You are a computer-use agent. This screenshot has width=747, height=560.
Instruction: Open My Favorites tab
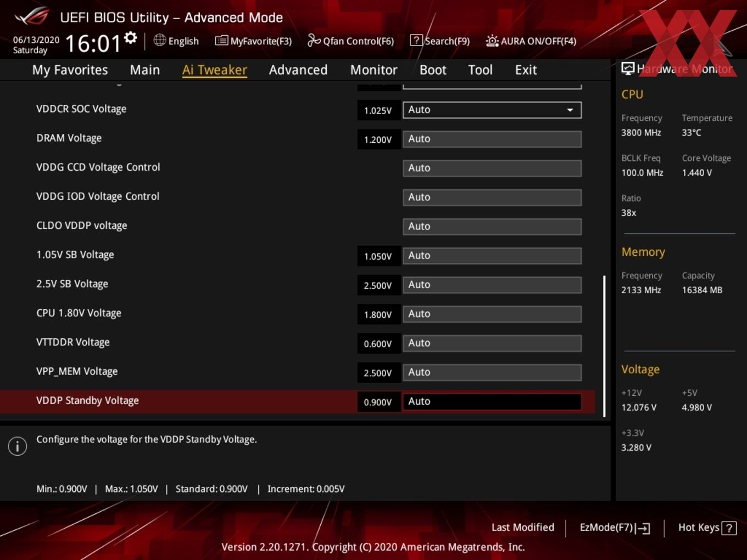tap(70, 70)
